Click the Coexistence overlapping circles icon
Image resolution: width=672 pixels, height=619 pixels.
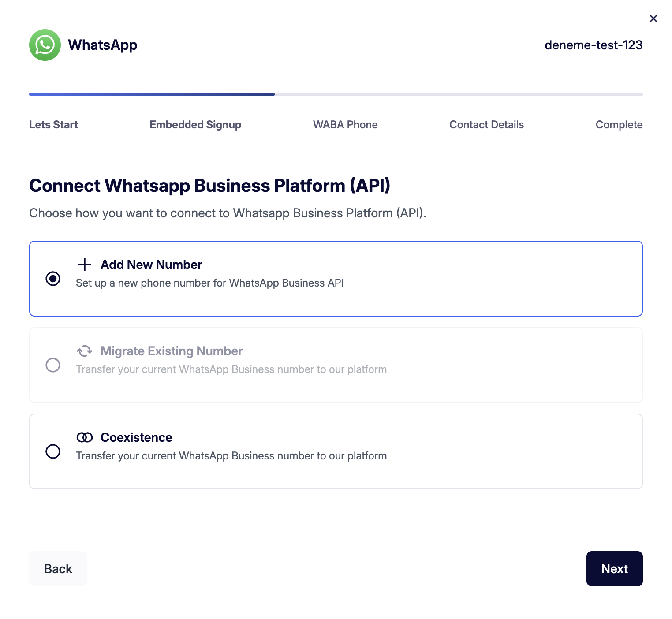[x=84, y=437]
